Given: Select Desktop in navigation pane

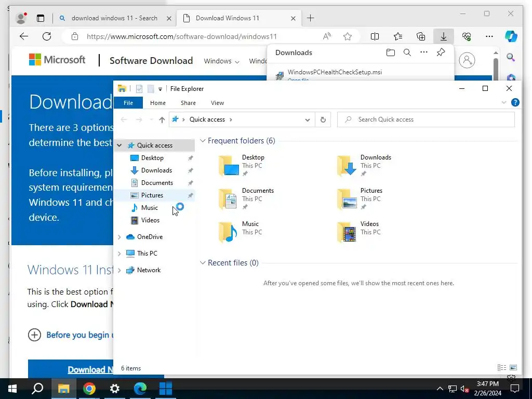Looking at the screenshot, I should pos(152,158).
